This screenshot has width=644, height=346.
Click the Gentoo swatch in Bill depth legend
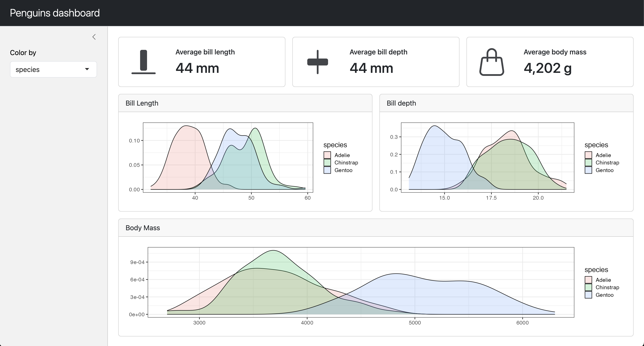(588, 170)
